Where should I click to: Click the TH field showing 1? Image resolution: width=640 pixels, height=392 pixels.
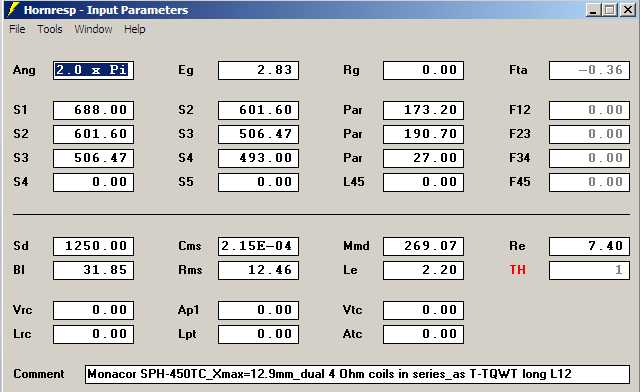pos(589,270)
